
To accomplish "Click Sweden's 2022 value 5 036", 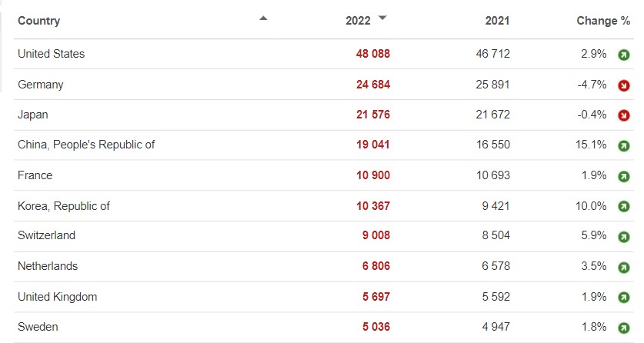I will 373,327.
